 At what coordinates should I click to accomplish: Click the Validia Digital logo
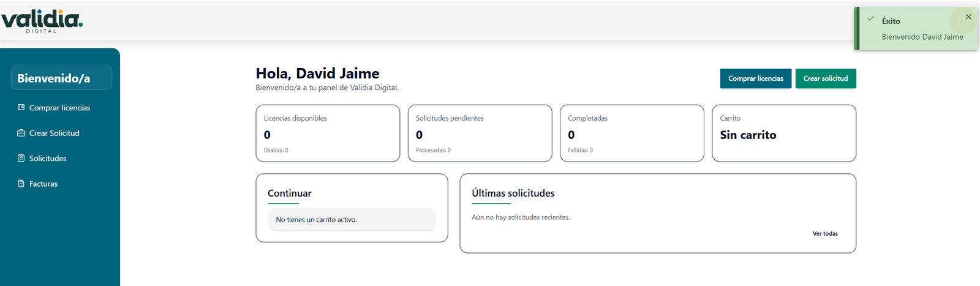[42, 21]
